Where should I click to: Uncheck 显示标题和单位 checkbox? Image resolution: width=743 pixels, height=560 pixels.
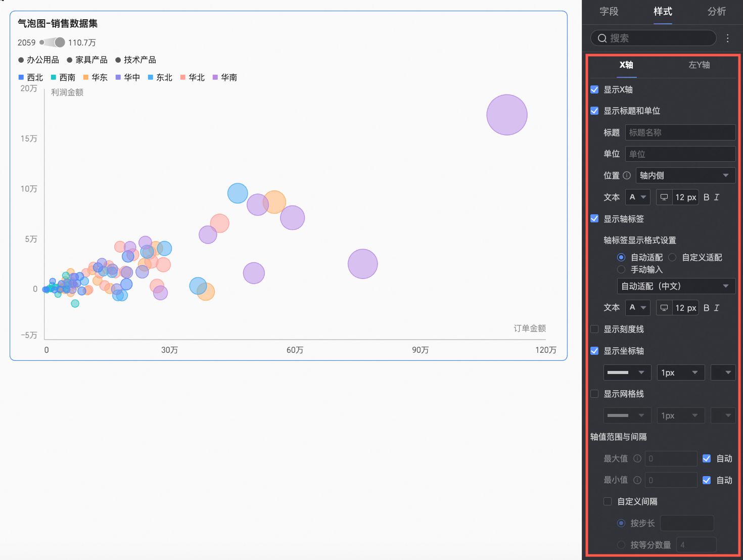pos(594,111)
